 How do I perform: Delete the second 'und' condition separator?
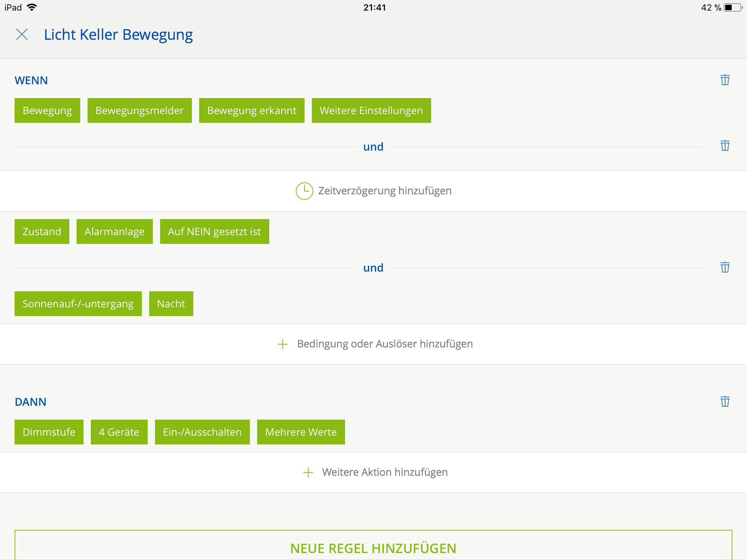[x=725, y=267]
